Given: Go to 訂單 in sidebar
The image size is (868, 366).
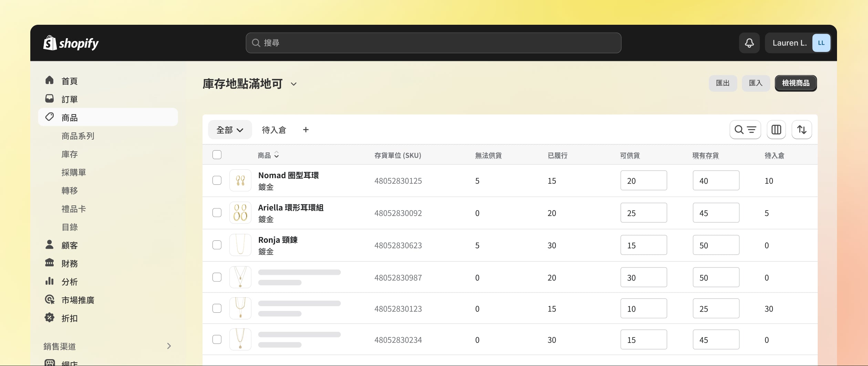Looking at the screenshot, I should tap(70, 99).
